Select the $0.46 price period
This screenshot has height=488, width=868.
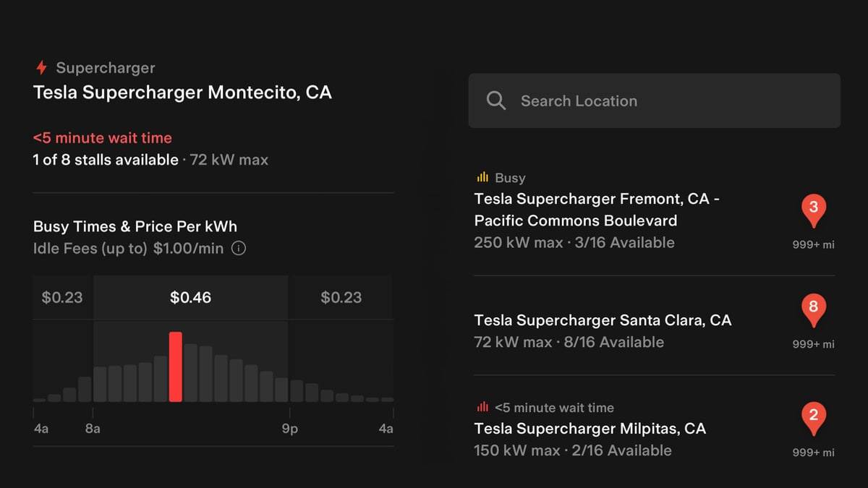(x=191, y=297)
